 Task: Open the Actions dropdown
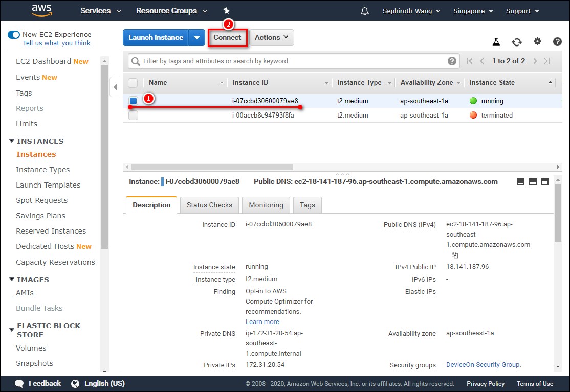click(x=271, y=37)
